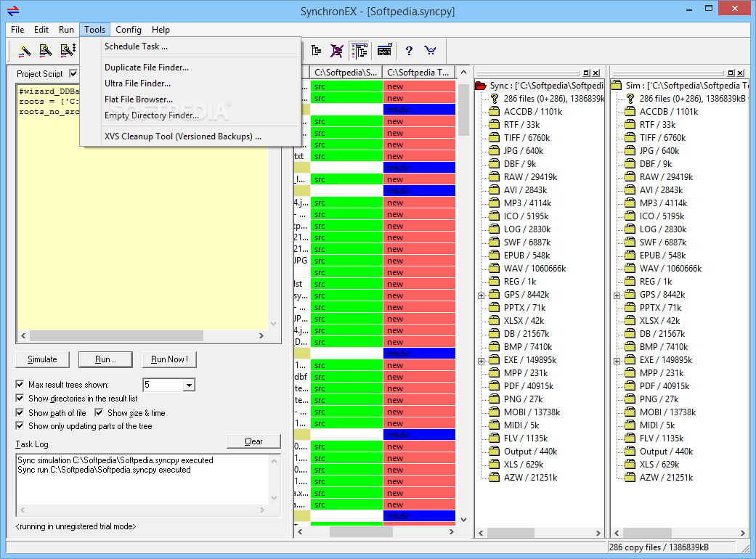Click the red Sync root folder icon
Image resolution: width=756 pixels, height=559 pixels.
click(481, 85)
